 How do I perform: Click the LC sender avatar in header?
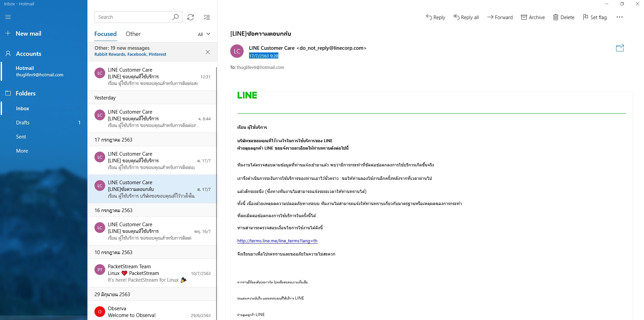[x=237, y=51]
